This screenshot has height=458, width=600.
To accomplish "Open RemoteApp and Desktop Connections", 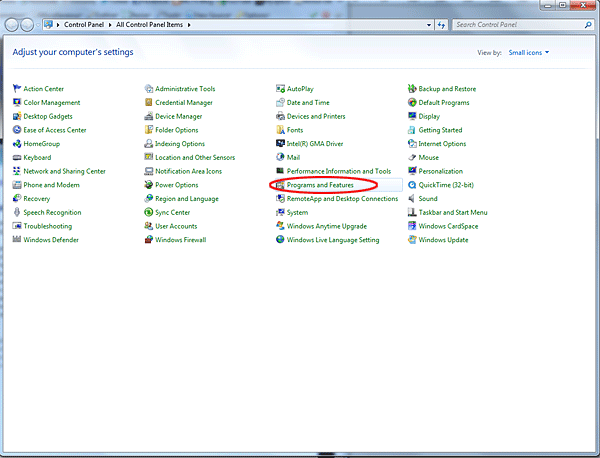I will click(342, 199).
